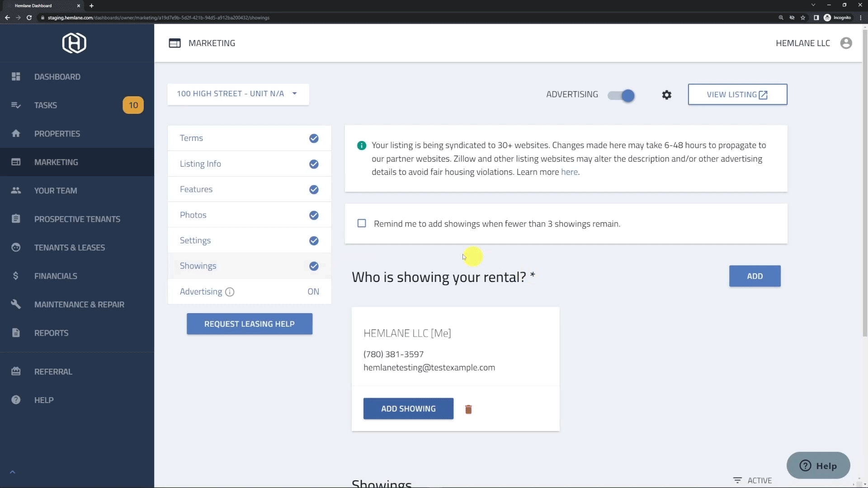Click the Showings completed checkmark
Image resolution: width=868 pixels, height=488 pixels.
(314, 266)
